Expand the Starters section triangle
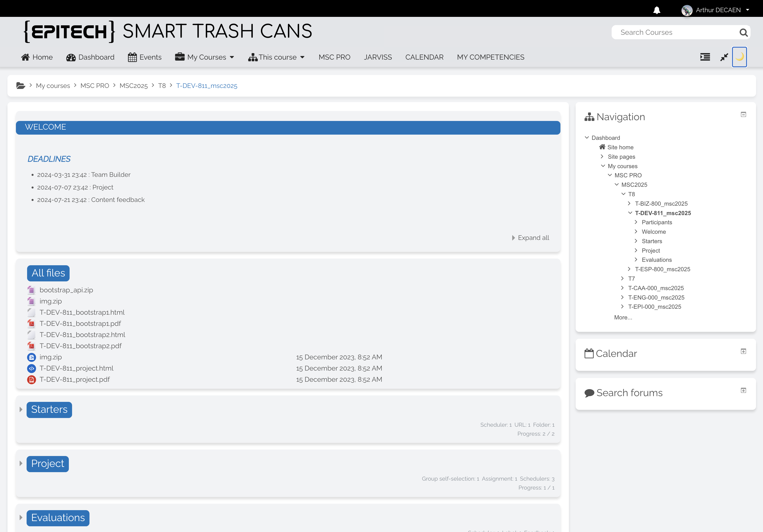Image resolution: width=763 pixels, height=532 pixels. coord(21,410)
